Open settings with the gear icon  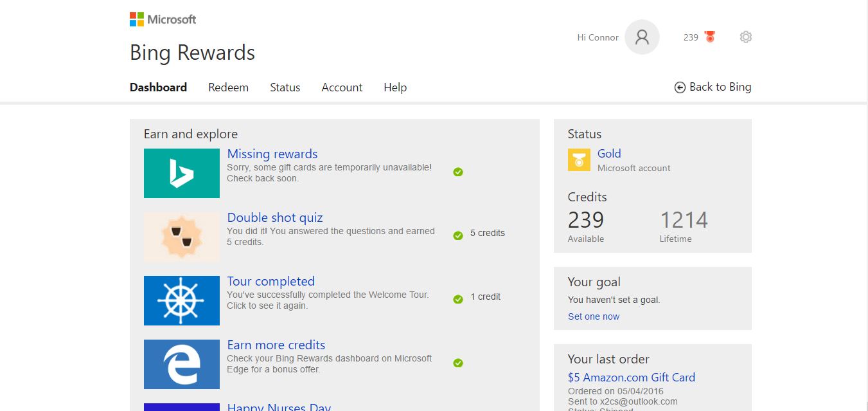pyautogui.click(x=745, y=37)
